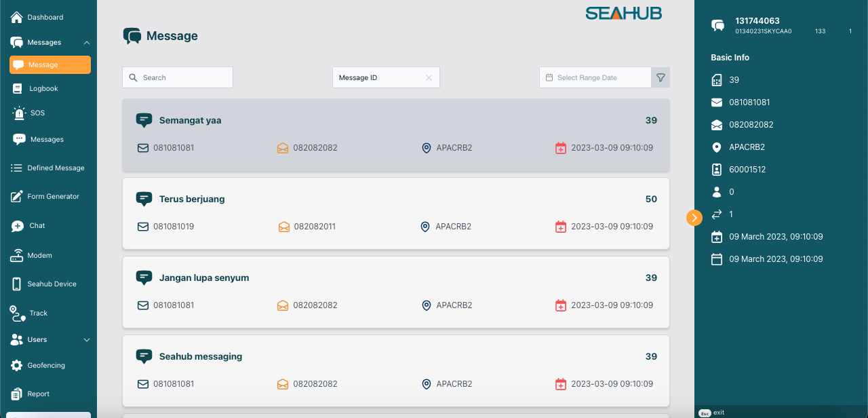Open Form Generator from sidebar
The width and height of the screenshot is (868, 418).
coord(53,197)
